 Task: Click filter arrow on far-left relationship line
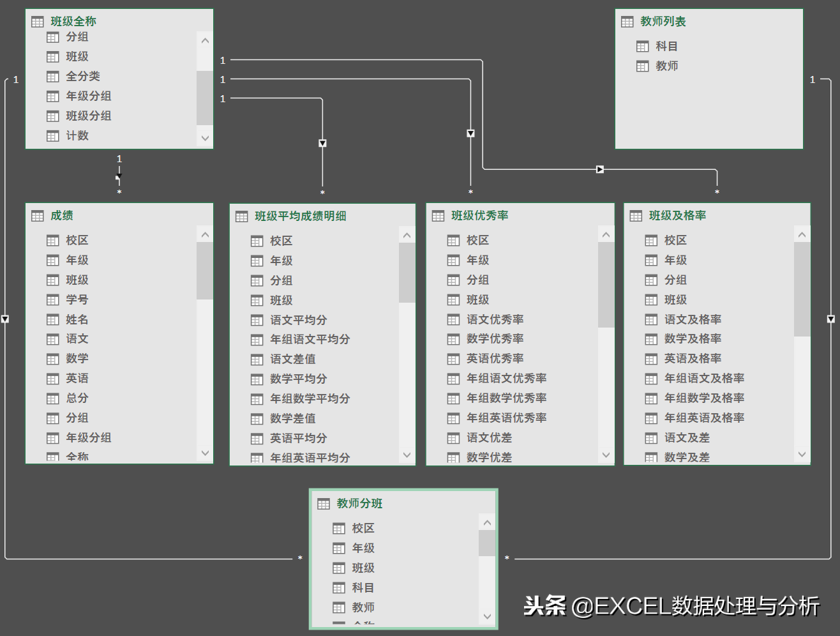coord(5,319)
